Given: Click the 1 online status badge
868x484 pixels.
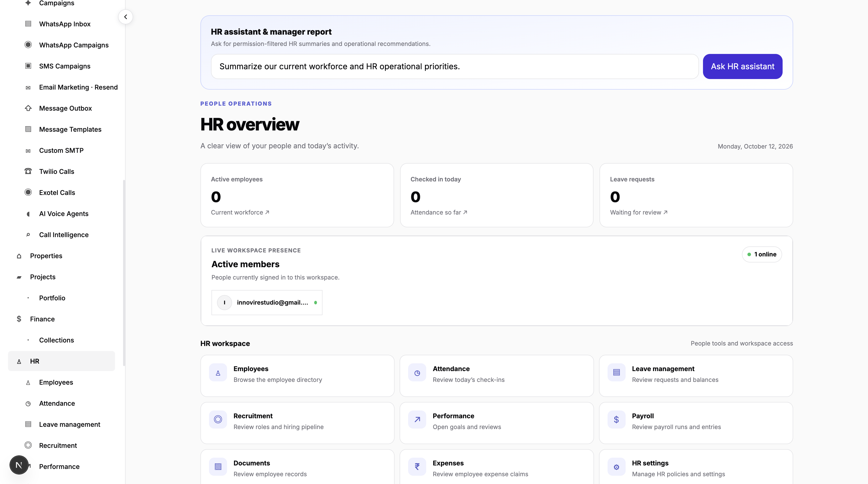Looking at the screenshot, I should [x=762, y=254].
